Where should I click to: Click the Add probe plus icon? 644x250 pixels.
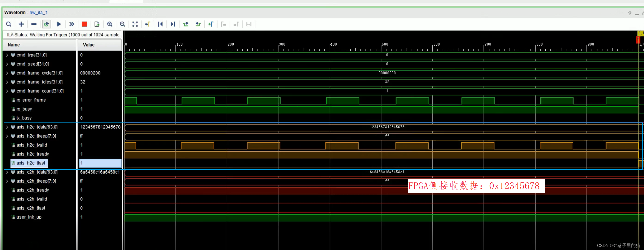(21, 24)
